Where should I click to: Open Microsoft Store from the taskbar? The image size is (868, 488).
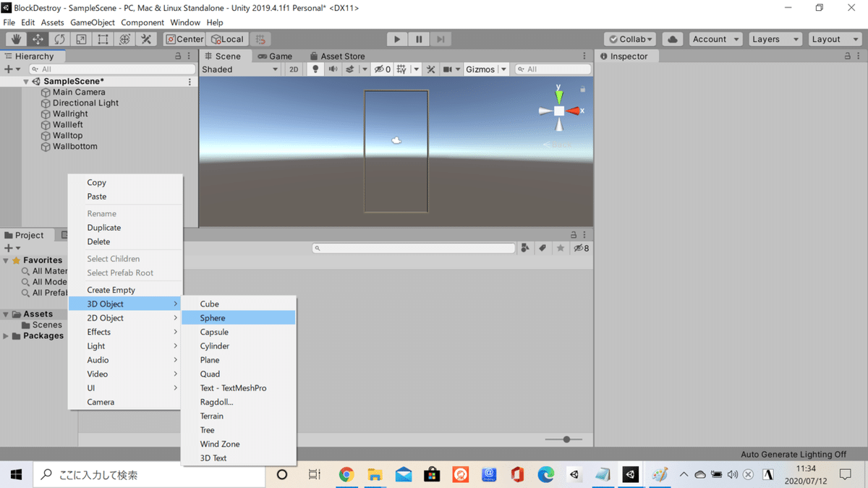pyautogui.click(x=432, y=474)
